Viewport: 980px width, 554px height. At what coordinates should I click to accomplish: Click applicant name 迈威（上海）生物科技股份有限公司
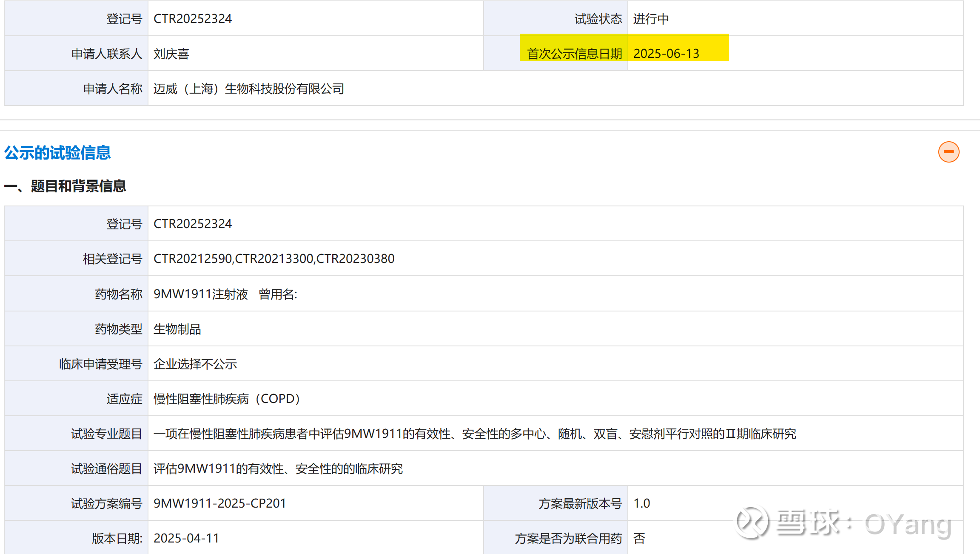pos(249,89)
